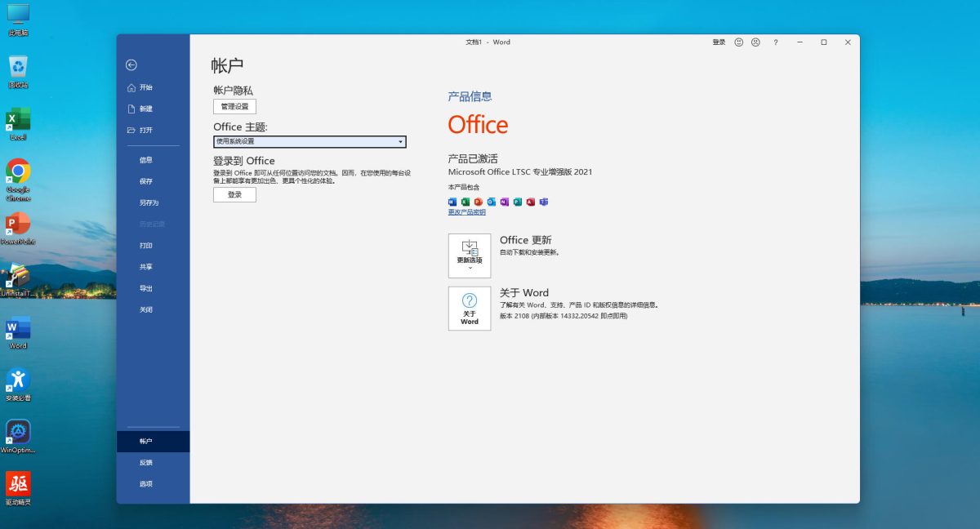Select the Excel desktop shortcut
The image size is (980, 529).
[x=18, y=124]
